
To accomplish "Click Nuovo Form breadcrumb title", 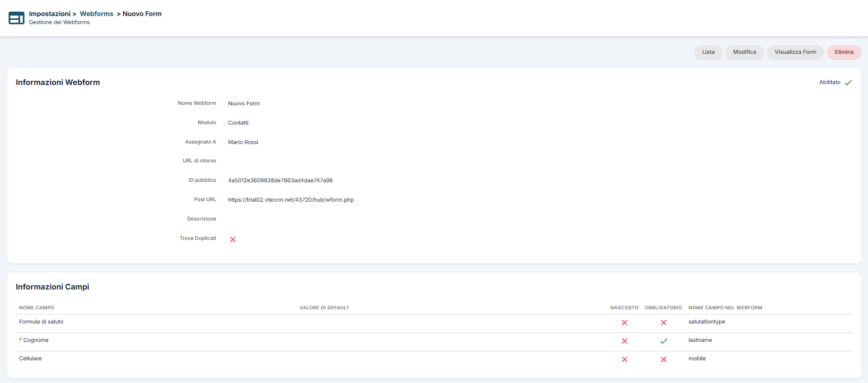I will 142,14.
